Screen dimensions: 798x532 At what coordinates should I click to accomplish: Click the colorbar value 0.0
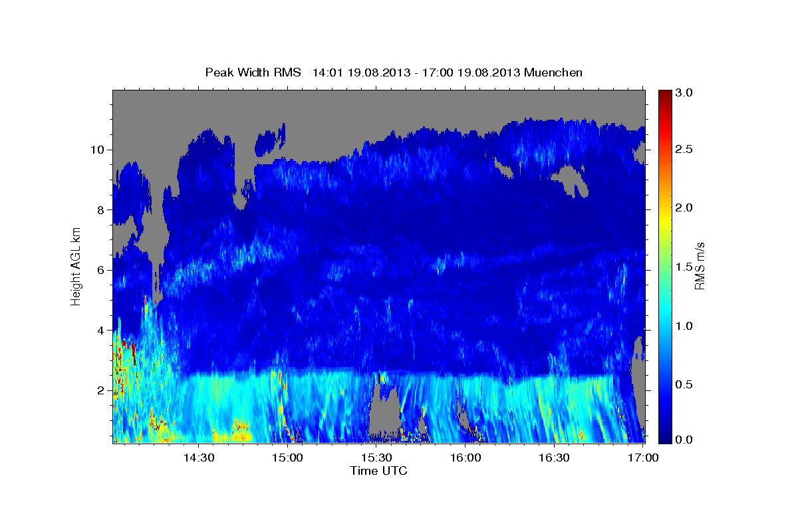[684, 440]
